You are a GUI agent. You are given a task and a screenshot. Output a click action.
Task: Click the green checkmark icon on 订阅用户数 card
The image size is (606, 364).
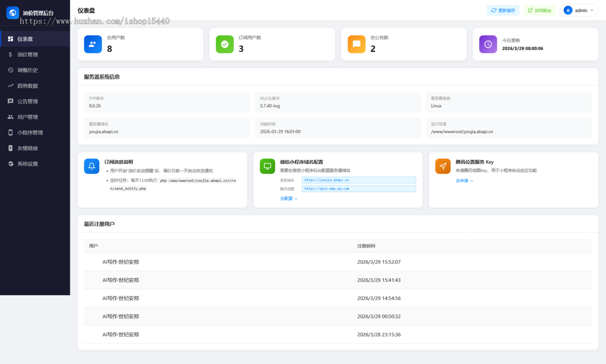click(x=225, y=44)
